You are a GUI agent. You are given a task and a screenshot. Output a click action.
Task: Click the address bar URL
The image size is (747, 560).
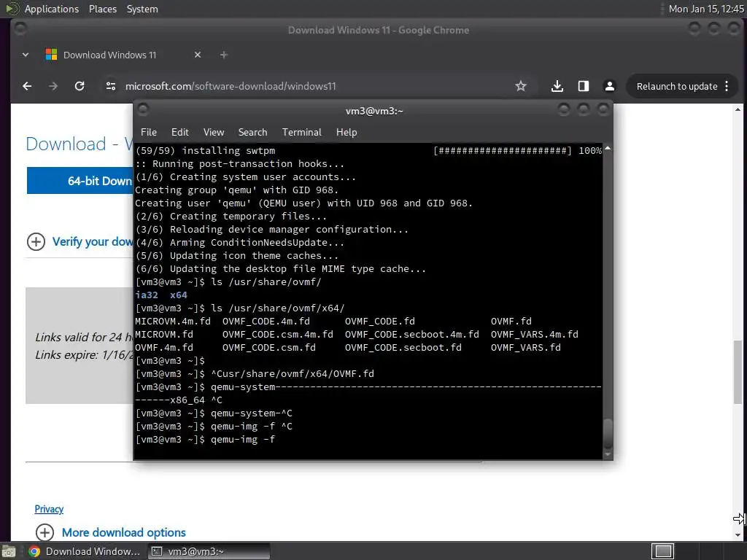tap(231, 86)
